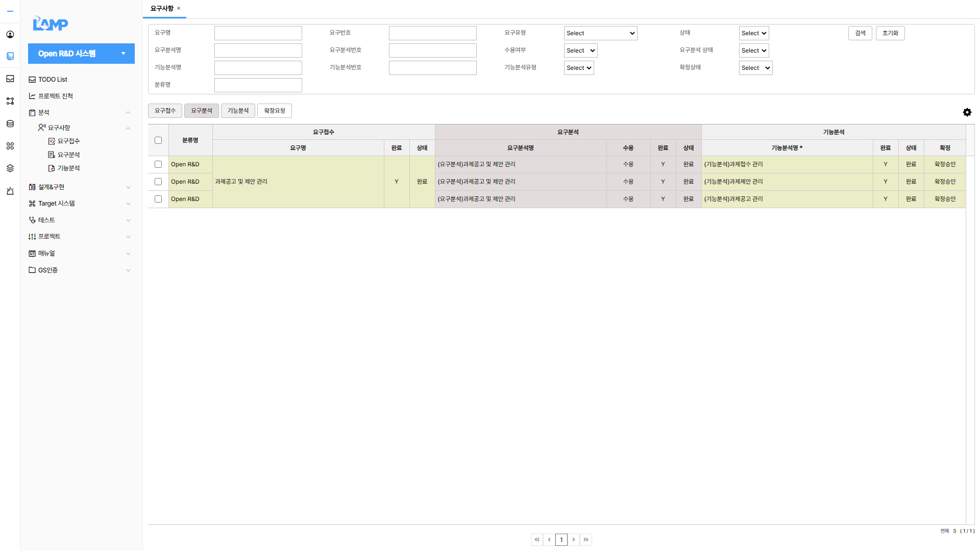980x551 pixels.
Task: Click 요구사항 person icon in tree
Action: pos(42,128)
